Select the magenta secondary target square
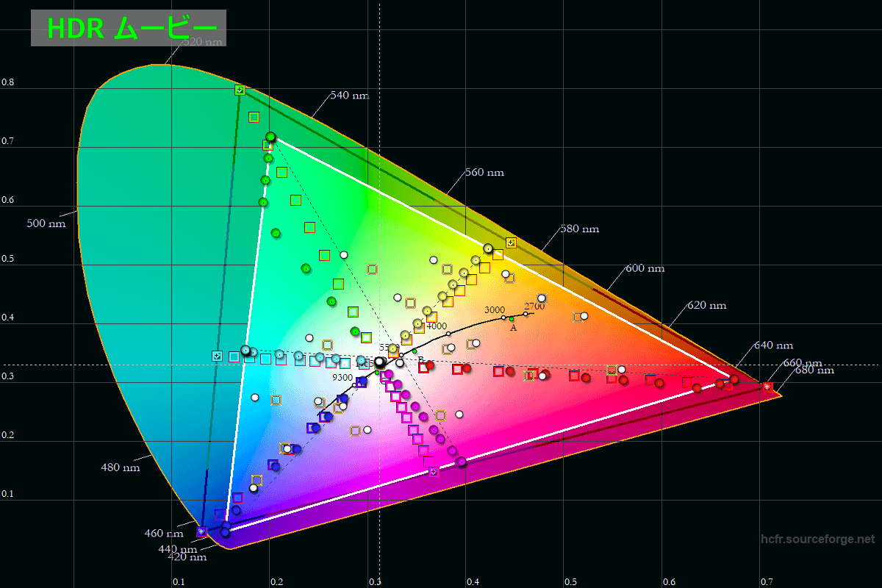882x588 pixels. pyautogui.click(x=434, y=472)
